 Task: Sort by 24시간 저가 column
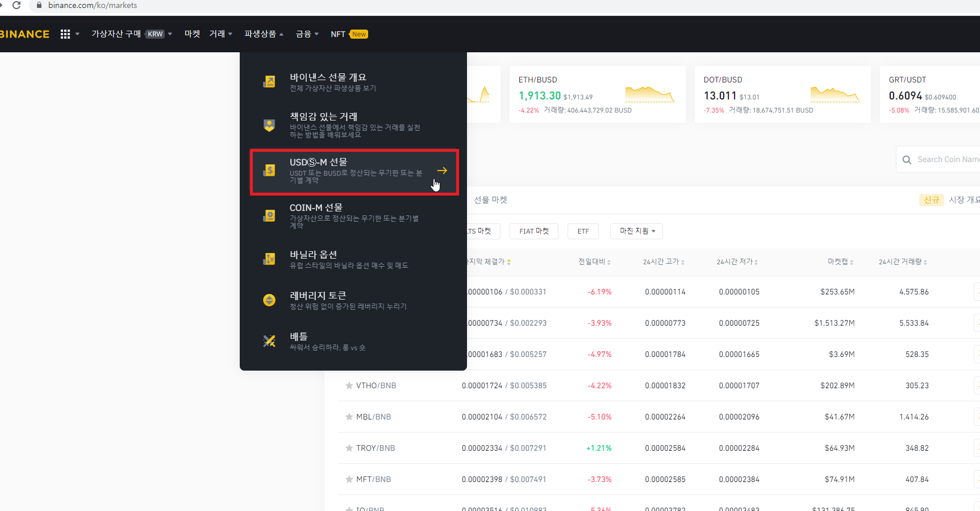click(737, 262)
